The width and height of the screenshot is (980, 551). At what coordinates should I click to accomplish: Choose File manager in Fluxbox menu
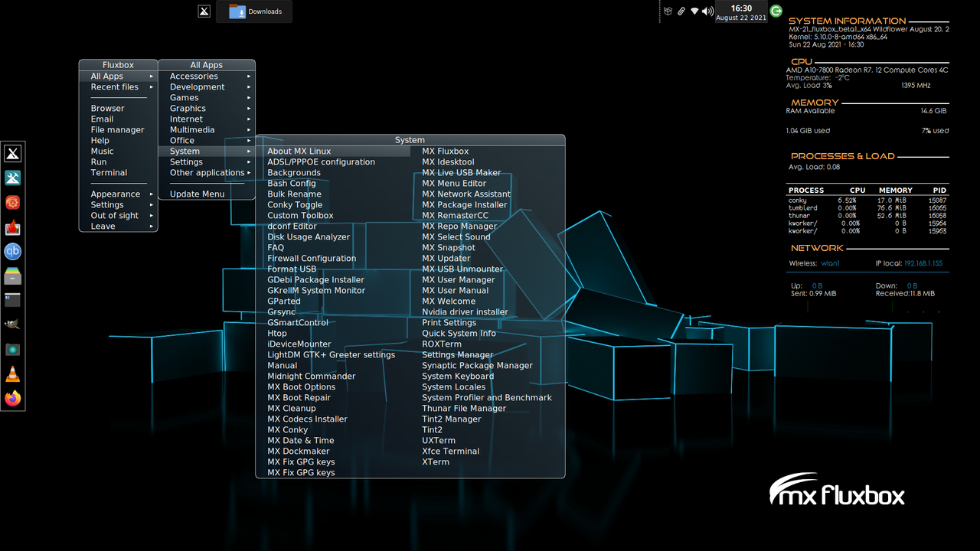tap(119, 130)
